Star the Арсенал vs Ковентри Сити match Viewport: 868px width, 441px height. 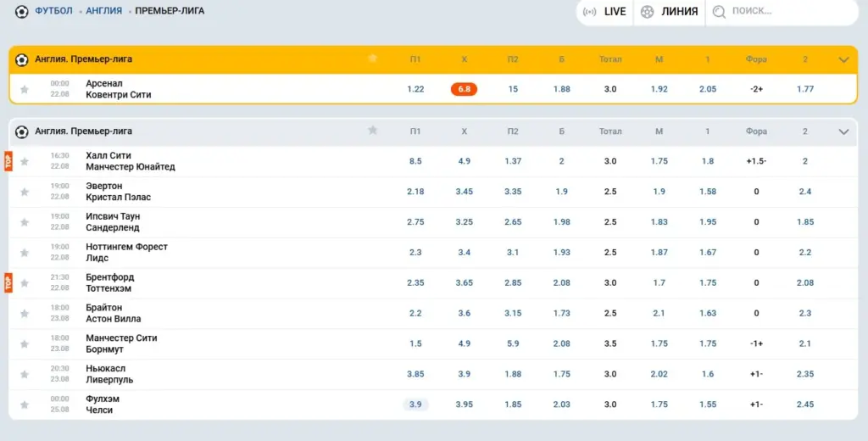click(25, 89)
